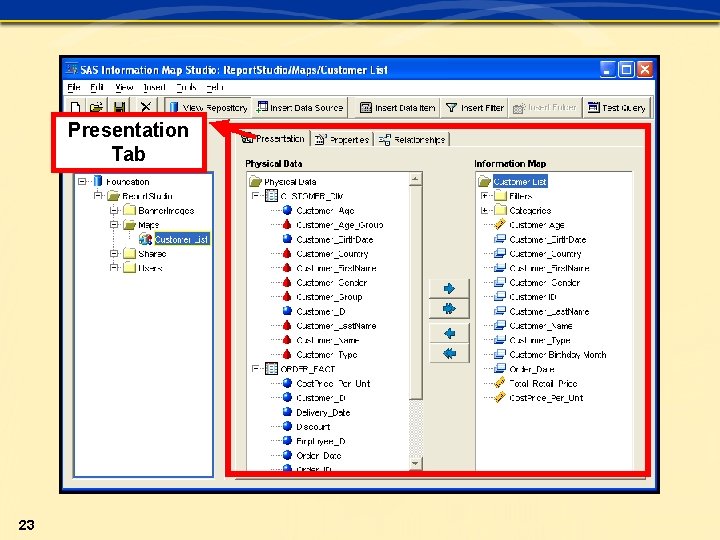Open the Insert menu

tap(154, 87)
